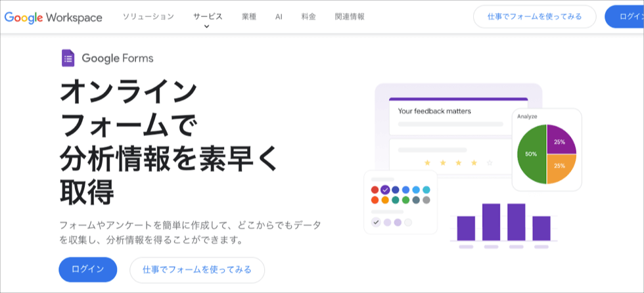Click the header 仕事でフォームを使ってみる button
Image resolution: width=644 pixels, height=293 pixels.
coord(535,17)
